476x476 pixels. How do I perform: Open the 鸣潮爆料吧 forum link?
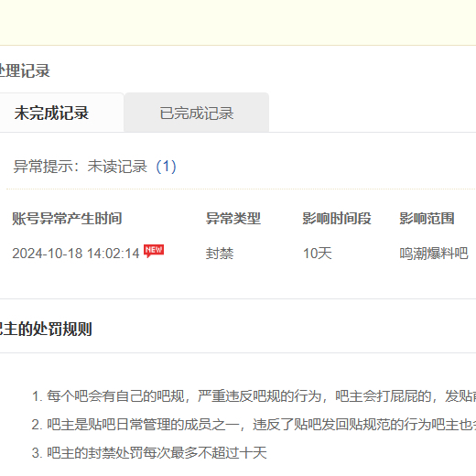coord(434,254)
